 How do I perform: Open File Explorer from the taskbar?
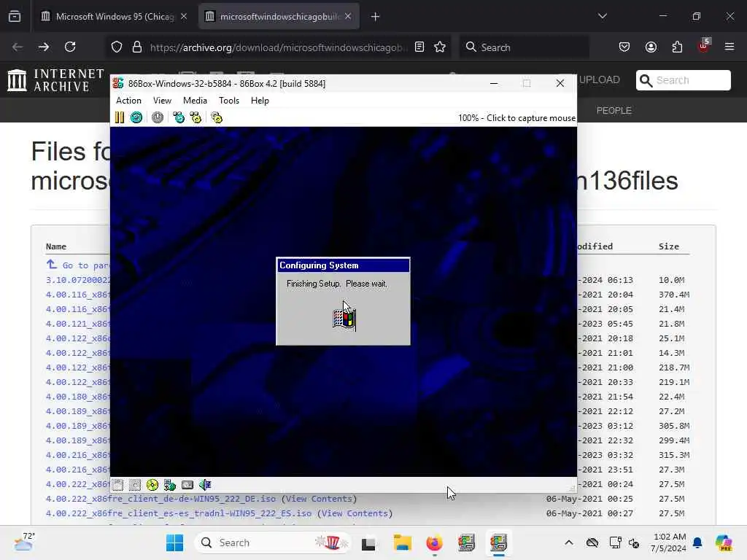click(402, 542)
